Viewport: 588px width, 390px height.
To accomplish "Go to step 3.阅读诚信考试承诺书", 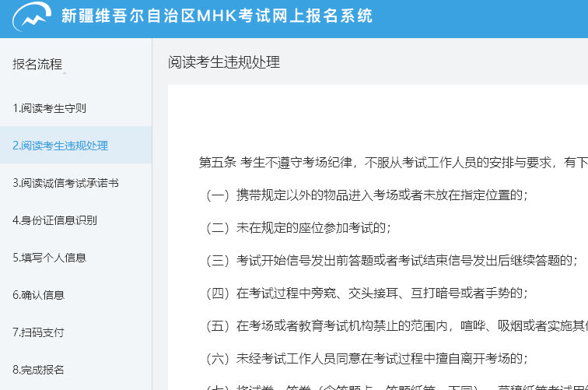I will [65, 183].
